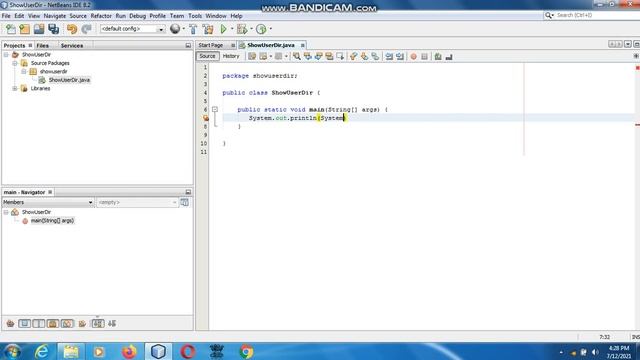Click the Save All toolbar icon

(x=53, y=29)
